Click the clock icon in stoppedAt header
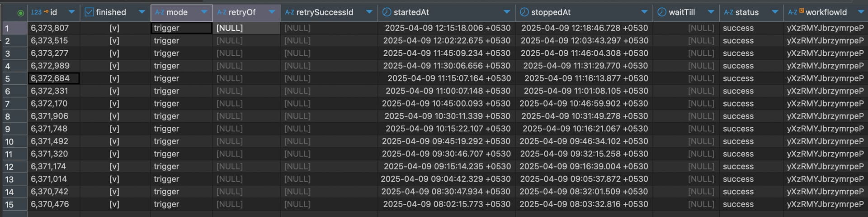Viewport: 868px width, 217px height. pyautogui.click(x=524, y=12)
